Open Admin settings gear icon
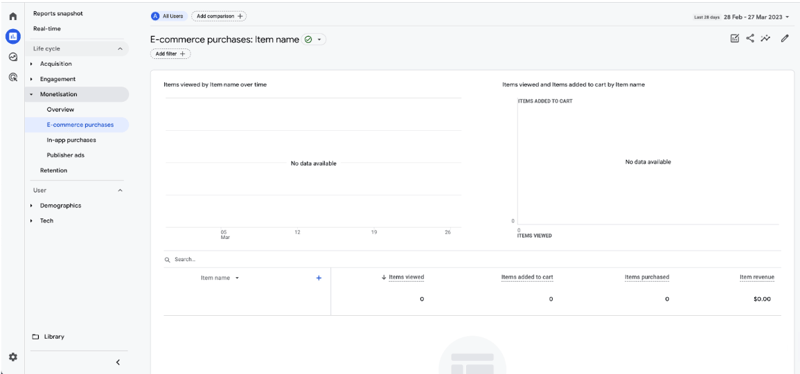 click(x=13, y=358)
